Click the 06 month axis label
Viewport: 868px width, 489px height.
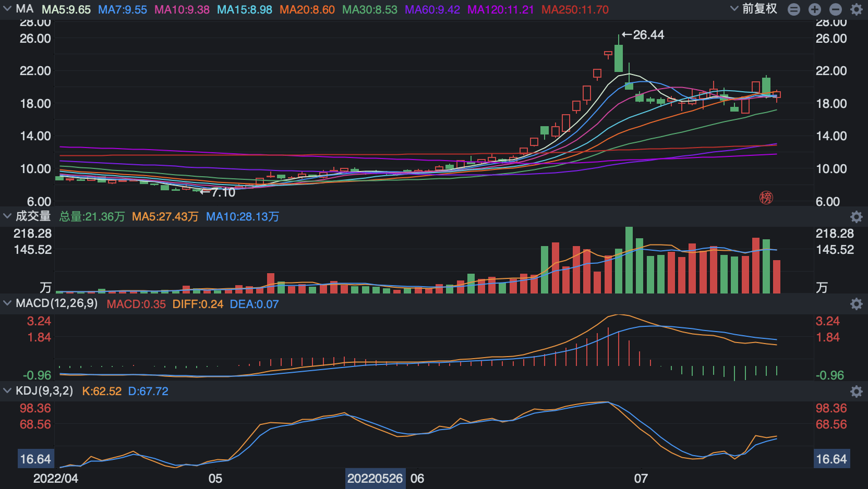[417, 478]
